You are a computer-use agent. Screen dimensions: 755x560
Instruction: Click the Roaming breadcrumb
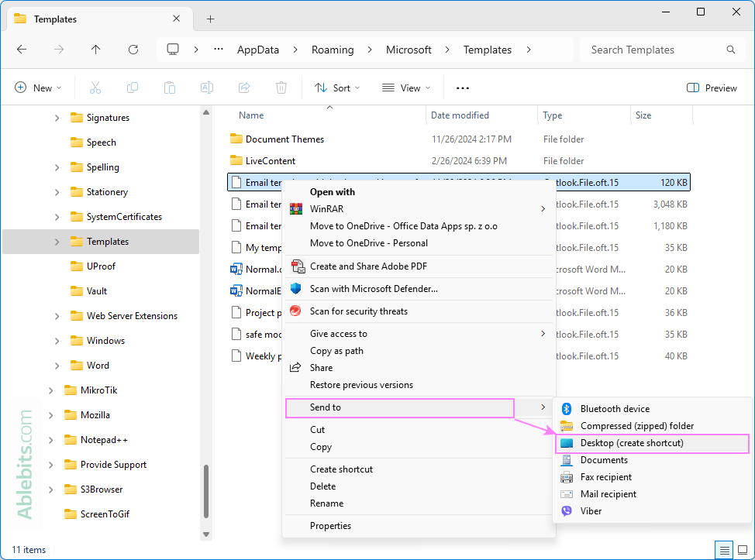coord(333,50)
